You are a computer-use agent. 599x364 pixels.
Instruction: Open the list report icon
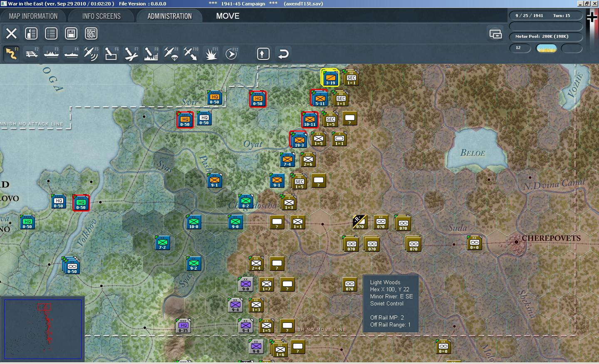(51, 33)
